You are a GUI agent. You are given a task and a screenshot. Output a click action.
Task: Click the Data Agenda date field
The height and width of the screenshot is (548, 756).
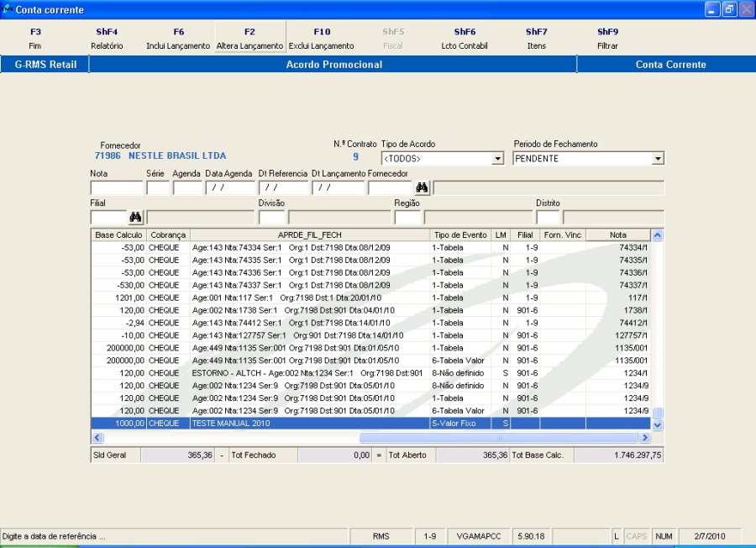(230, 187)
